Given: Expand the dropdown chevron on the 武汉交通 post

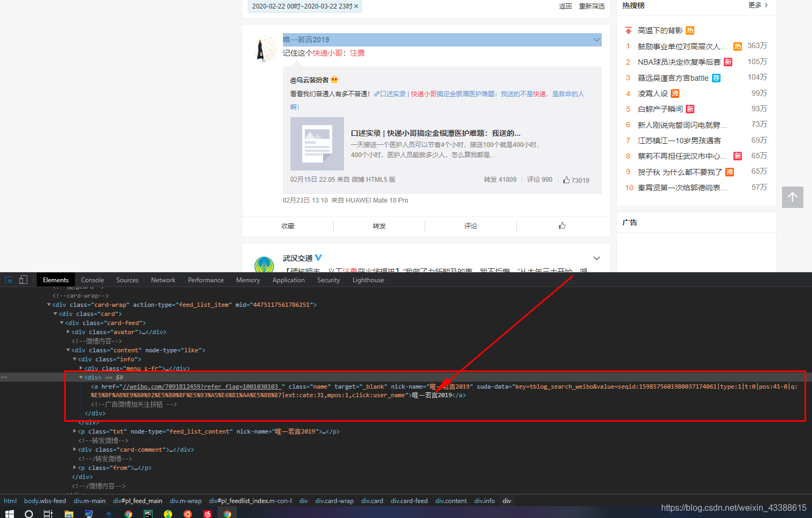Looking at the screenshot, I should [596, 258].
